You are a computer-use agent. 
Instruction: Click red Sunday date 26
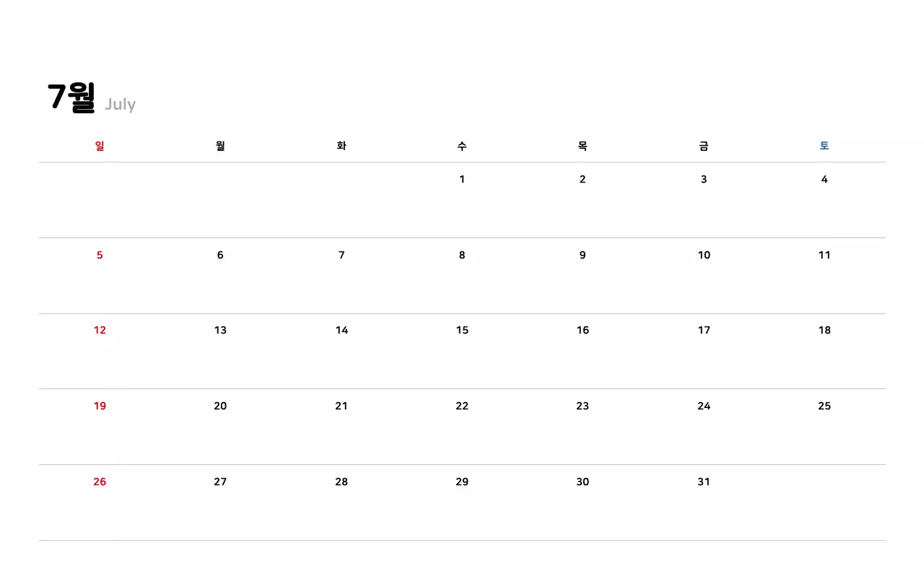(100, 482)
